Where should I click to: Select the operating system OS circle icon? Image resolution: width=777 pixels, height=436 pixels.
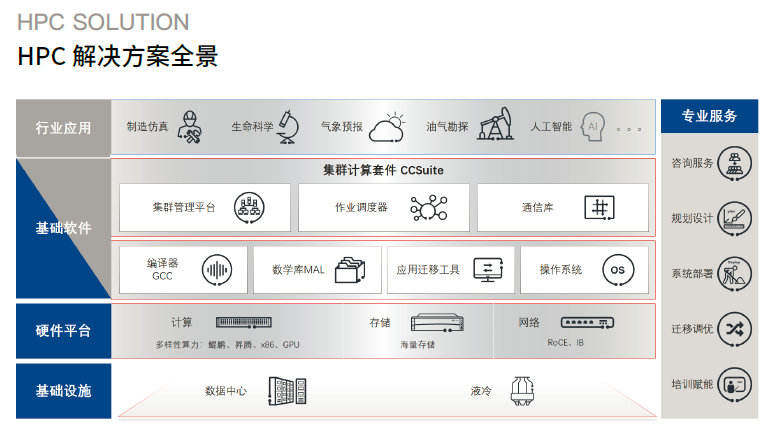[x=617, y=270]
